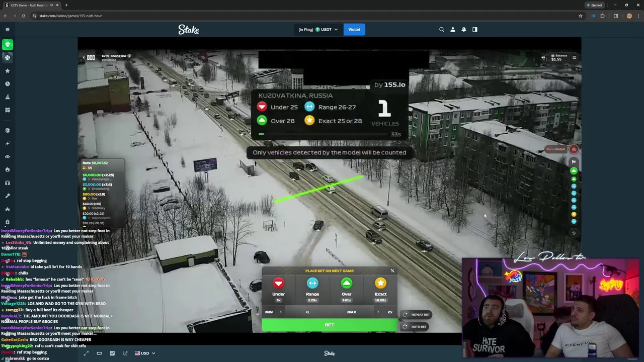Click the $2,000.00 (x3.6) bet entry
644x362 pixels.
pos(98,185)
